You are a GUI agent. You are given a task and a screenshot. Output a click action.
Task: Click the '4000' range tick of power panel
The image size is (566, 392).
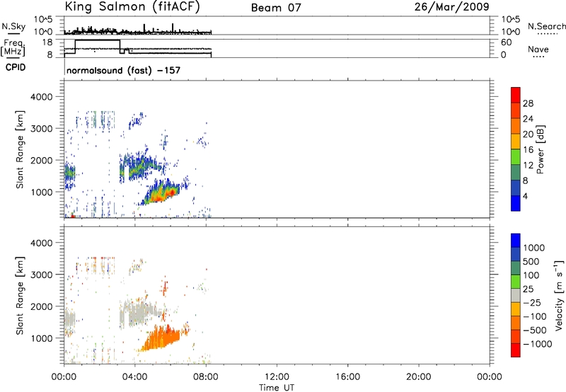pos(41,97)
